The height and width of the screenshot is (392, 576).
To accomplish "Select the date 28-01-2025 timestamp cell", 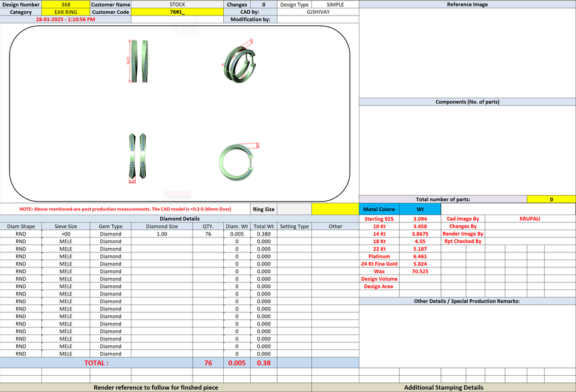I will (65, 19).
